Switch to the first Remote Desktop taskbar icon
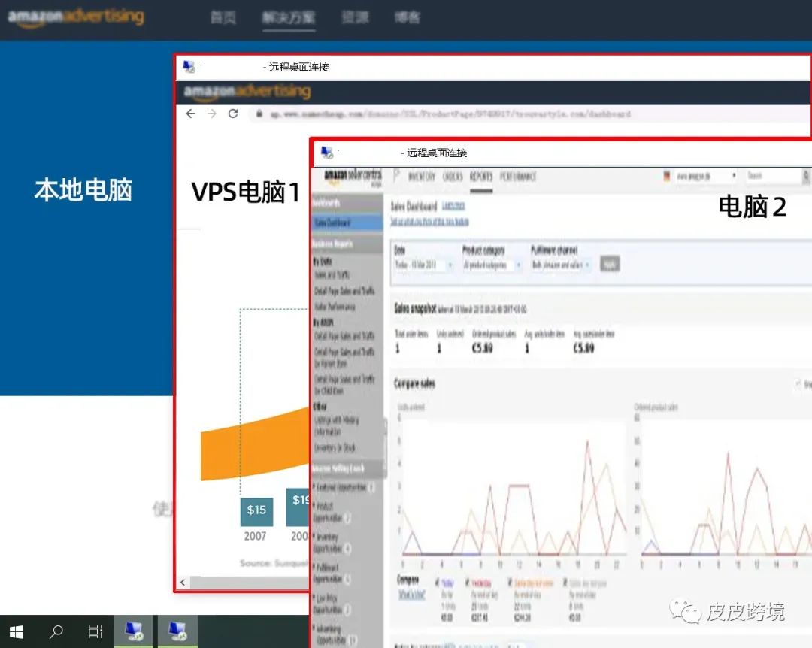812x648 pixels. pyautogui.click(x=134, y=631)
